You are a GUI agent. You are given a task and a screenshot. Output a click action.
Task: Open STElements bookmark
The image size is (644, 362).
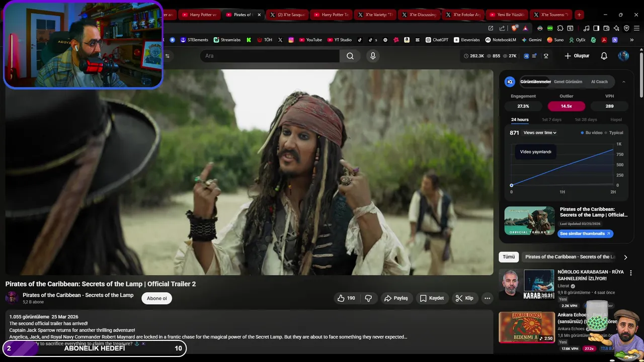[194, 40]
